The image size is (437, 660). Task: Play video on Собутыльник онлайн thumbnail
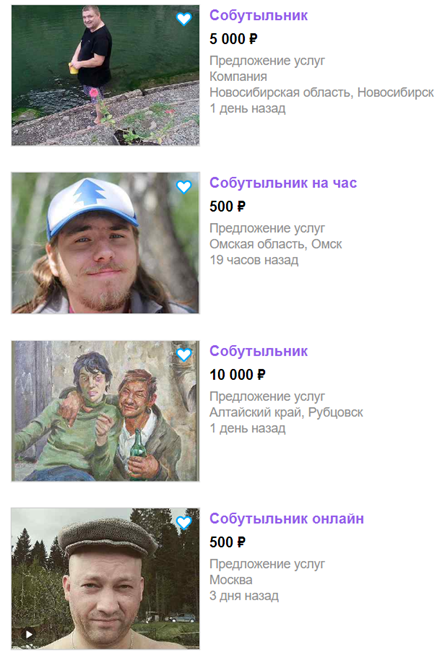(29, 634)
